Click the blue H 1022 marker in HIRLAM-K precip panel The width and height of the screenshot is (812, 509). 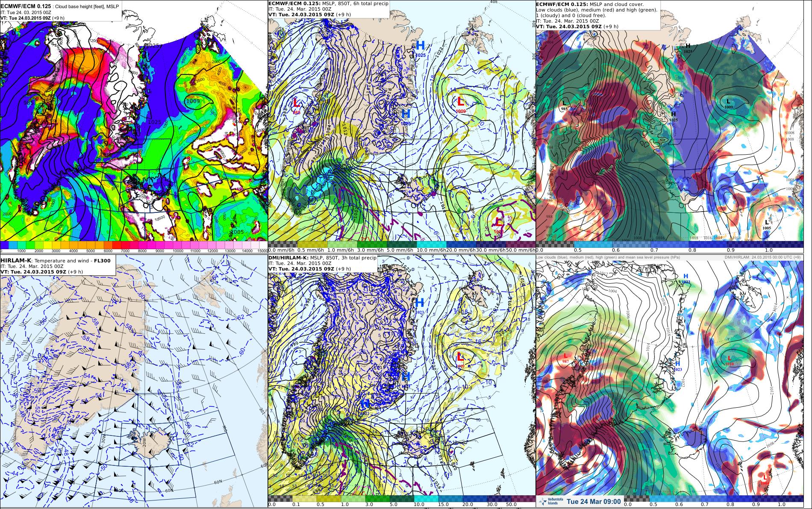click(365, 406)
